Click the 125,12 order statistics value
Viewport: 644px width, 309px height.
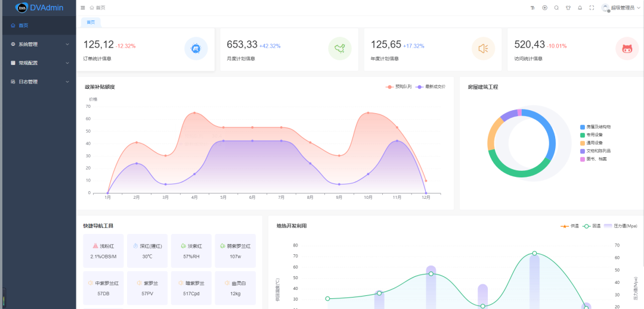click(x=98, y=45)
